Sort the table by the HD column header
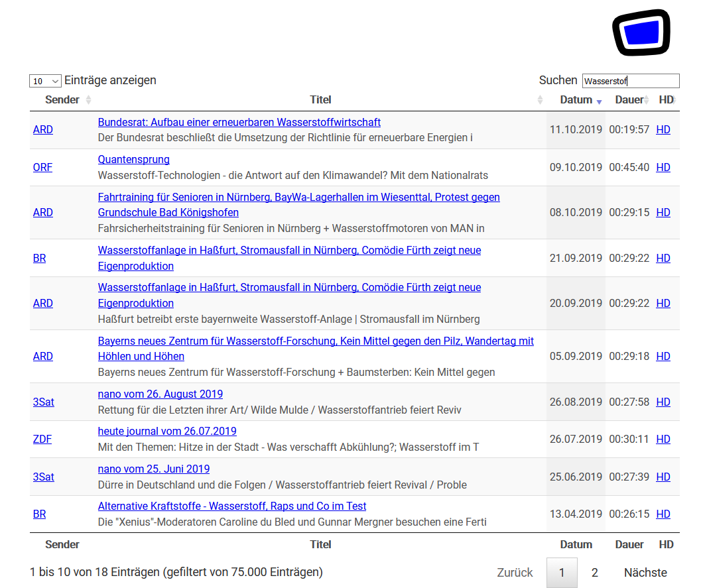 (667, 100)
